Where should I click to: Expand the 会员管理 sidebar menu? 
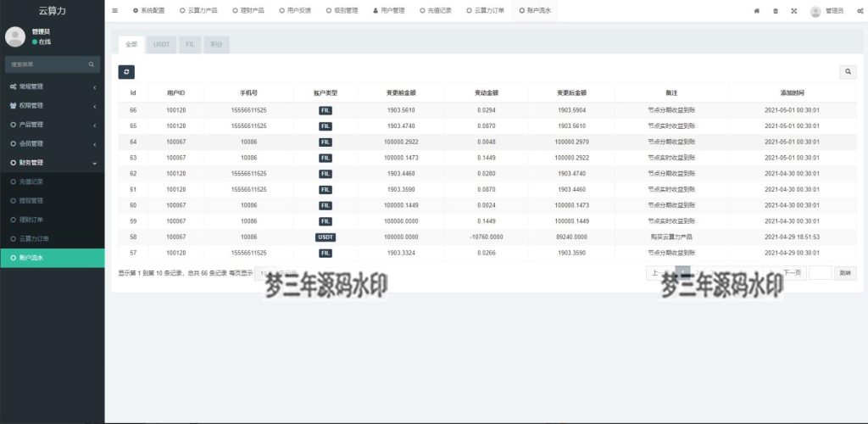tap(52, 144)
